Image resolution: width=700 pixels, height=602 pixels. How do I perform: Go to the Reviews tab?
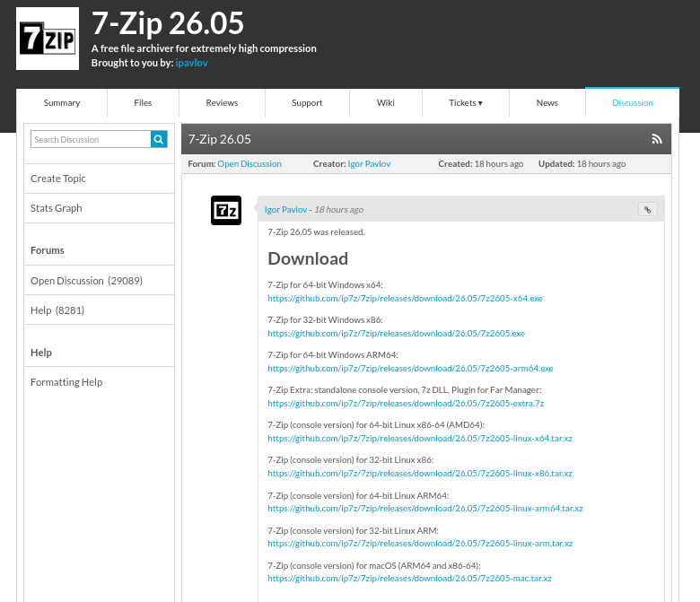tap(222, 102)
